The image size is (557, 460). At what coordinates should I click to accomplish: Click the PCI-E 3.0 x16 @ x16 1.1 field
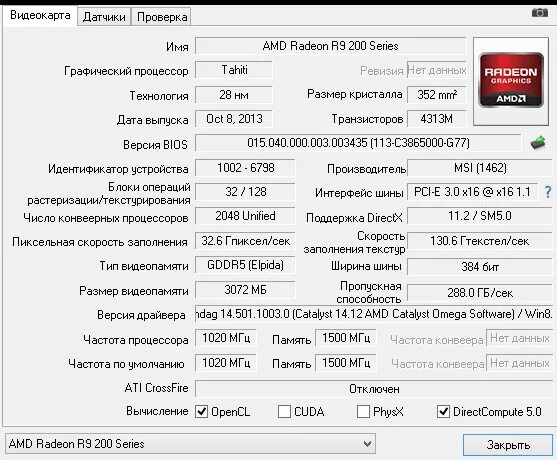click(x=472, y=192)
